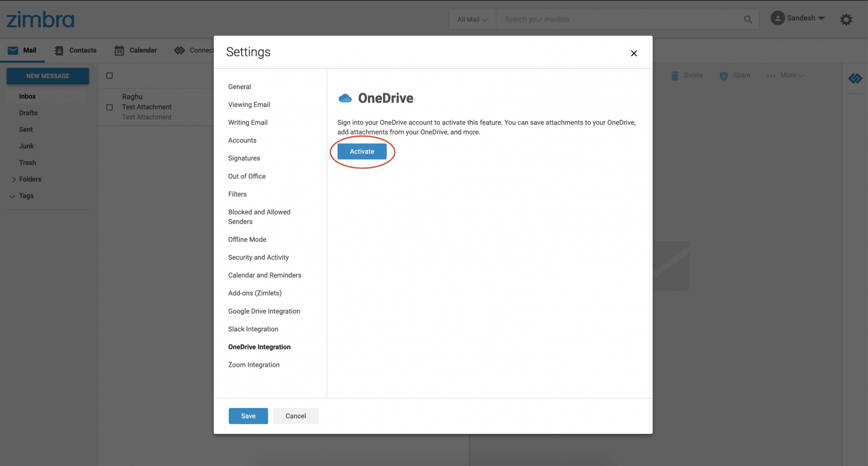The width and height of the screenshot is (868, 466).
Task: Click the search magnifier icon
Action: (x=748, y=19)
